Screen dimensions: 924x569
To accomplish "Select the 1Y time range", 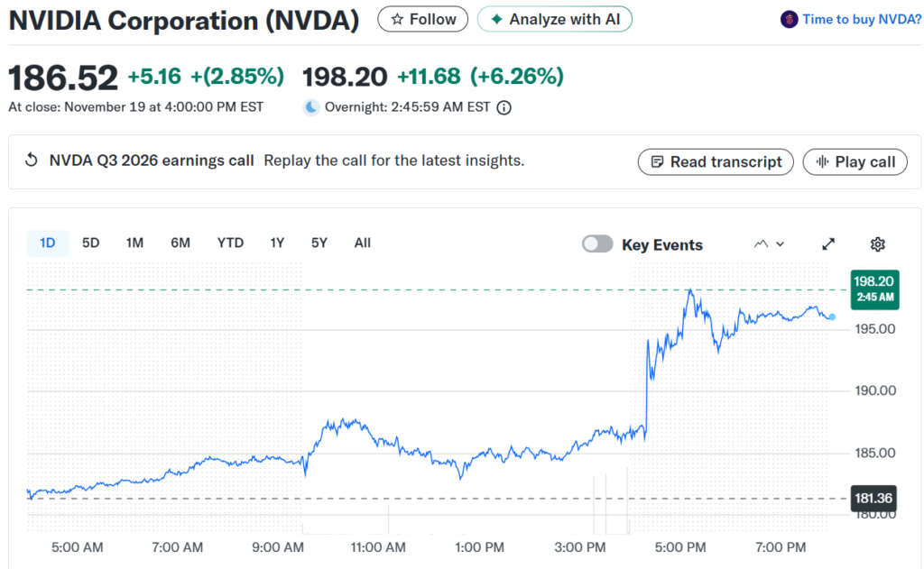I will click(x=277, y=243).
